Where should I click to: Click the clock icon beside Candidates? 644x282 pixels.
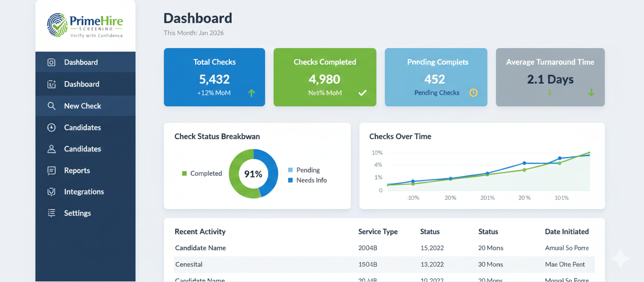tap(52, 128)
